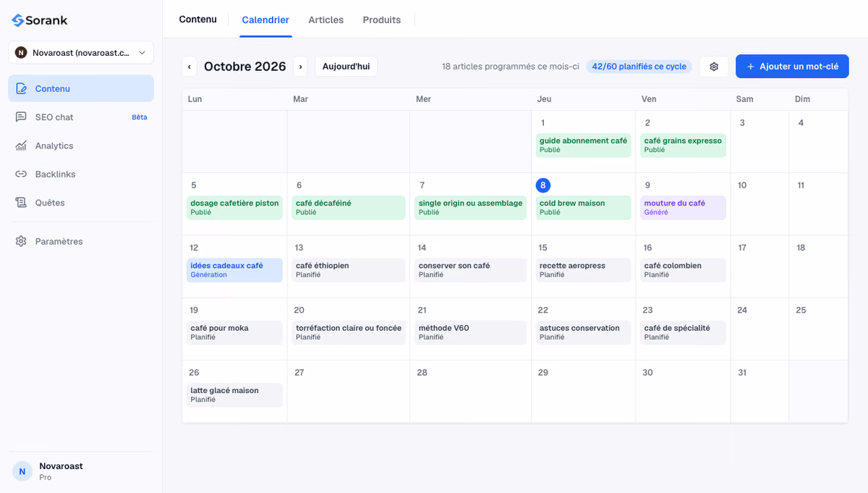
Task: Open the Articles tab
Action: pyautogui.click(x=326, y=20)
